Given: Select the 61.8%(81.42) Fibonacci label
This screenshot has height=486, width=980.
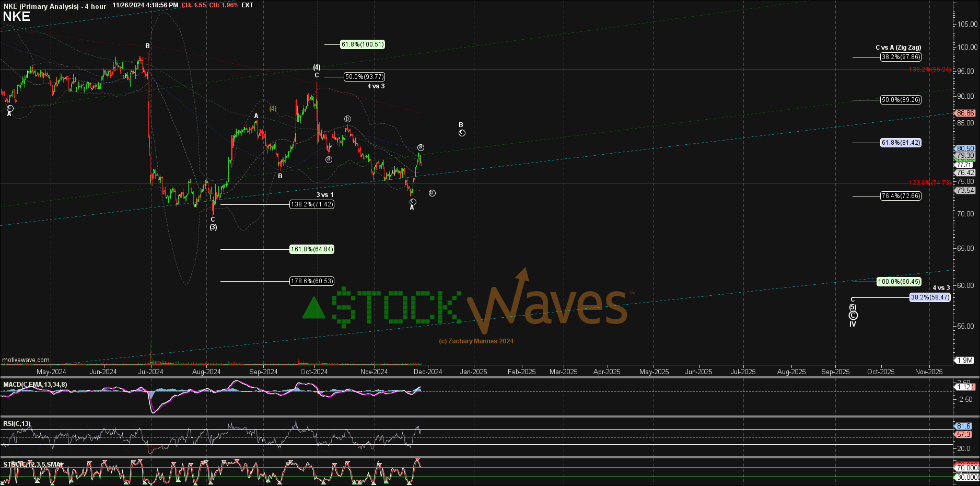Looking at the screenshot, I should [x=901, y=143].
